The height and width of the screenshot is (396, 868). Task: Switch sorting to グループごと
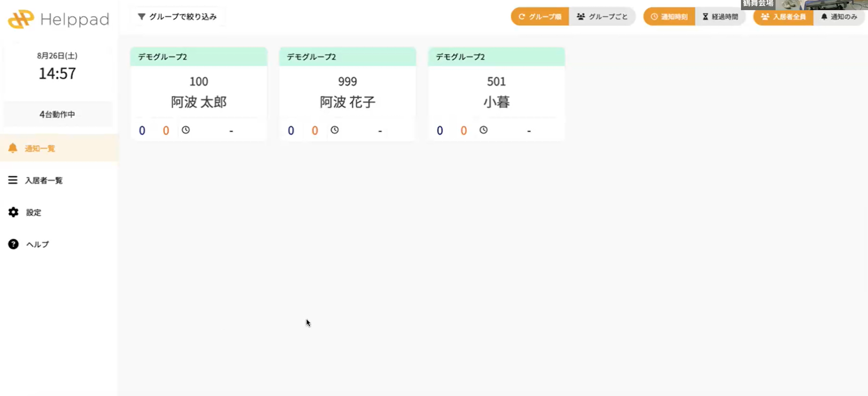[602, 17]
